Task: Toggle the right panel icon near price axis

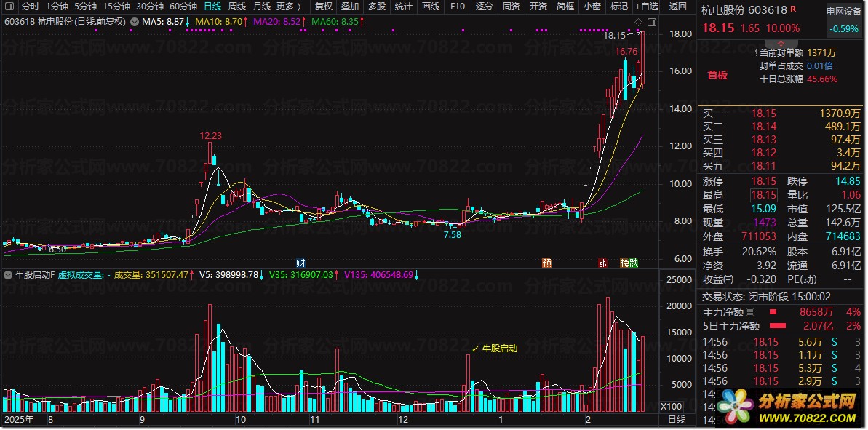Action: click(651, 22)
